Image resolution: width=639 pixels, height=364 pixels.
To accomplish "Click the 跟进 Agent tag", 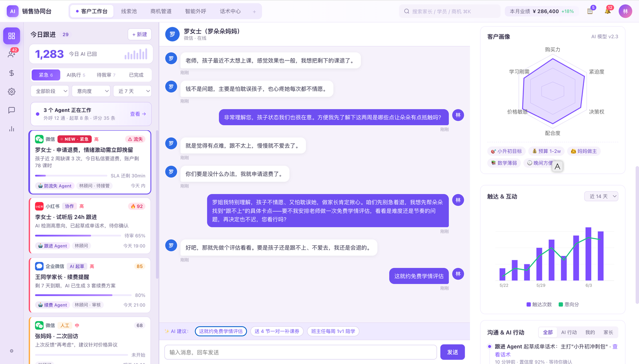I will [x=52, y=246].
